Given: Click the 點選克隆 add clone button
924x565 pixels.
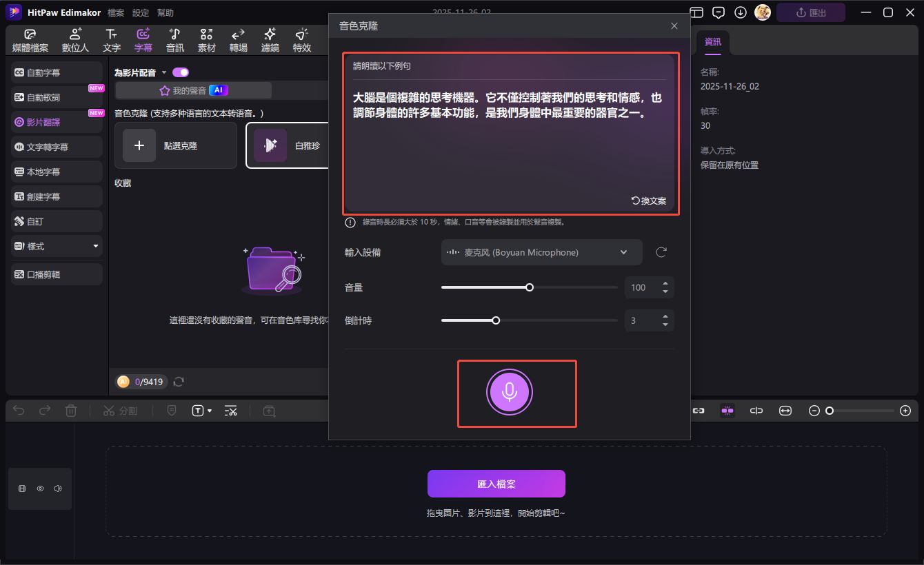Looking at the screenshot, I should click(175, 145).
